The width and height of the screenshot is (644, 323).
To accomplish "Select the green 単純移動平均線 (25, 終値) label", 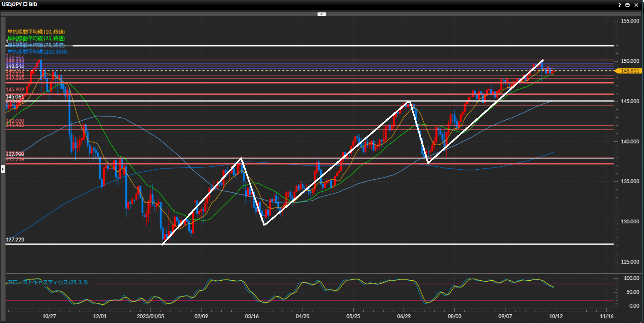I will point(36,39).
